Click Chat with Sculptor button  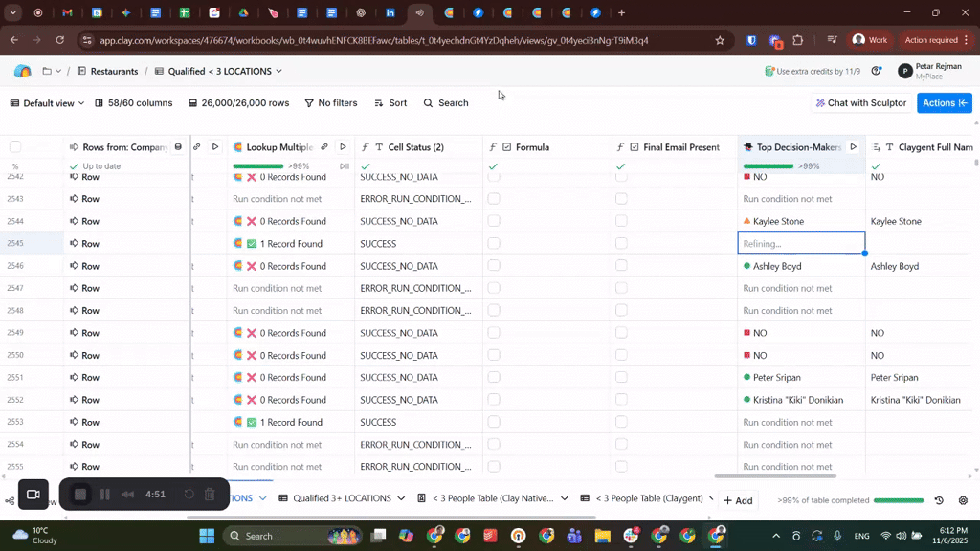click(860, 103)
